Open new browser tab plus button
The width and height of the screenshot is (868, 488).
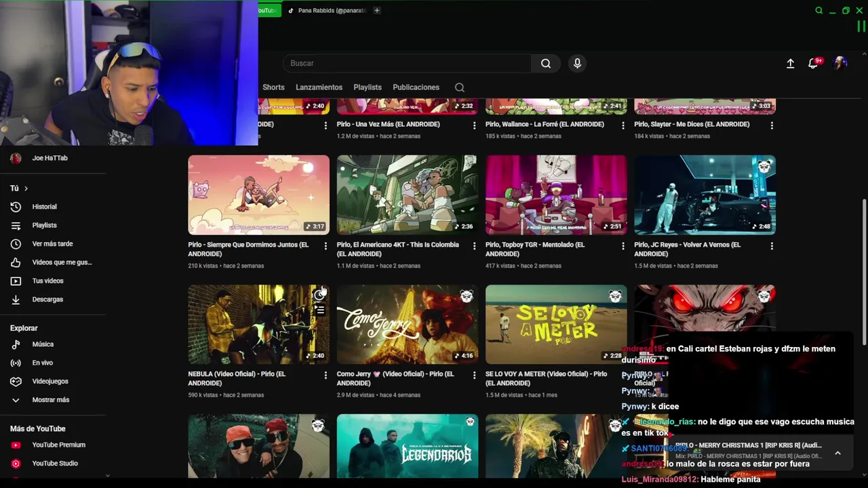point(377,10)
